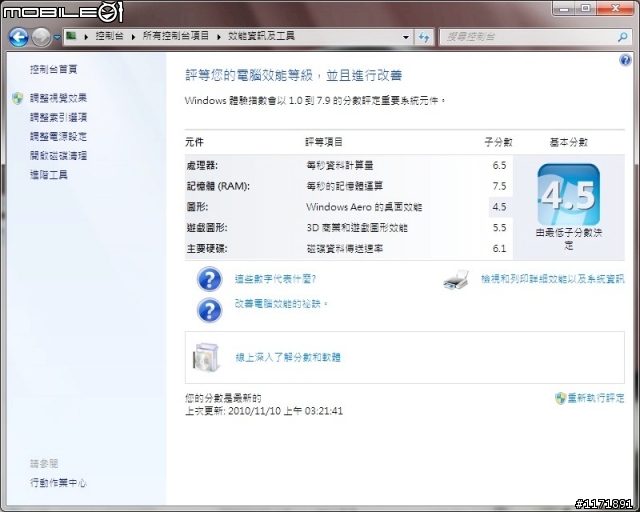Select the 遊戲圖形 row label
Screen dimensions: 640x512
[x=207, y=228]
